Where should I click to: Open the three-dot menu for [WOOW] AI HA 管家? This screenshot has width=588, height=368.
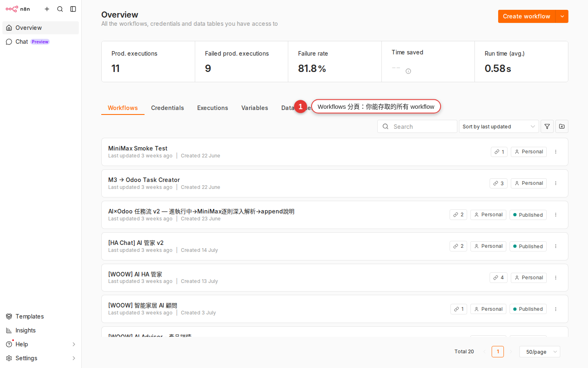click(x=556, y=278)
